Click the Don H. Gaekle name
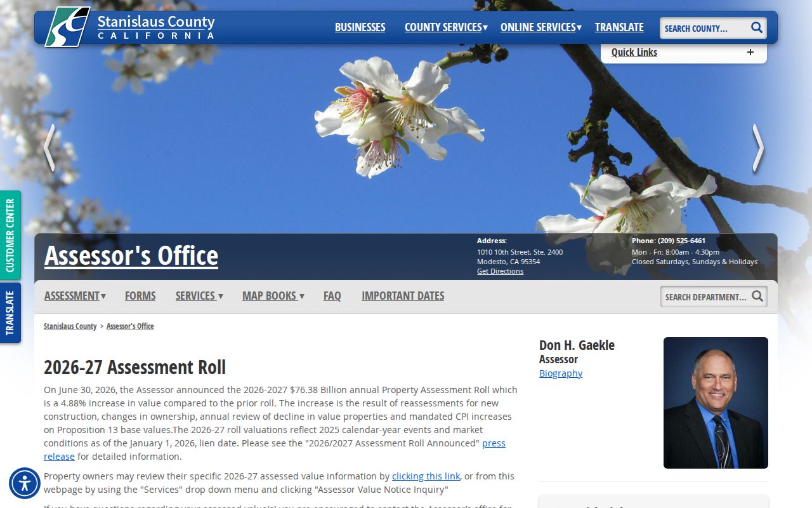Viewport: 812px width, 508px height. click(577, 345)
